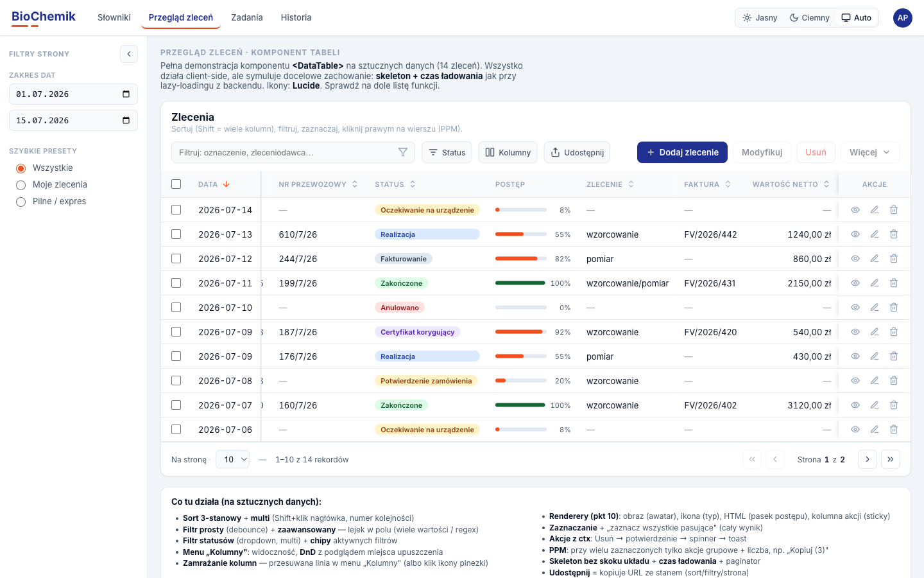This screenshot has width=924, height=578.
Task: Sort by Nr przewozowy column
Action: click(318, 184)
